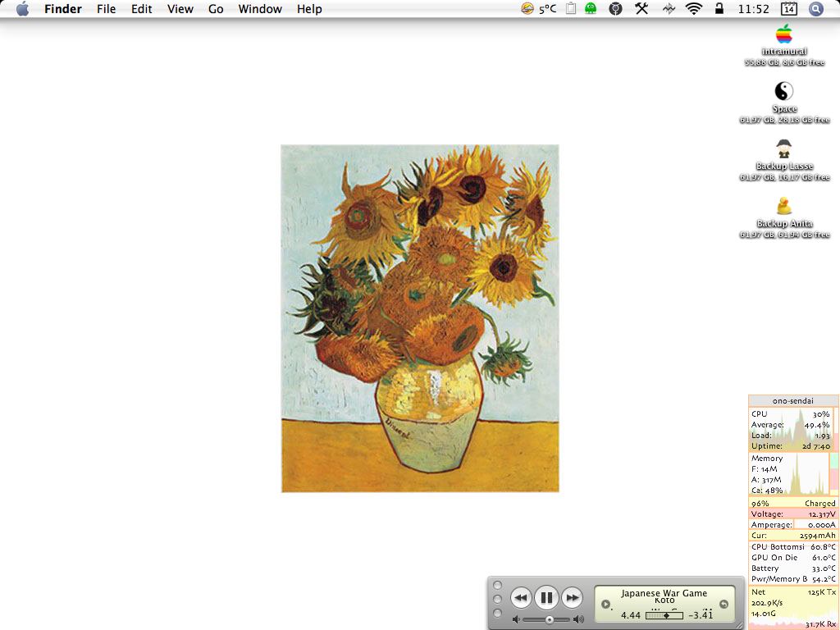This screenshot has height=630, width=840.
Task: Click the Battery 33.0°C temperature line
Action: click(x=793, y=568)
